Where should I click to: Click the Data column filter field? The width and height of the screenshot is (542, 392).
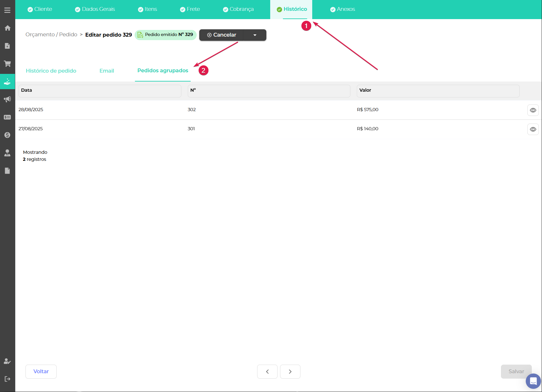100,91
